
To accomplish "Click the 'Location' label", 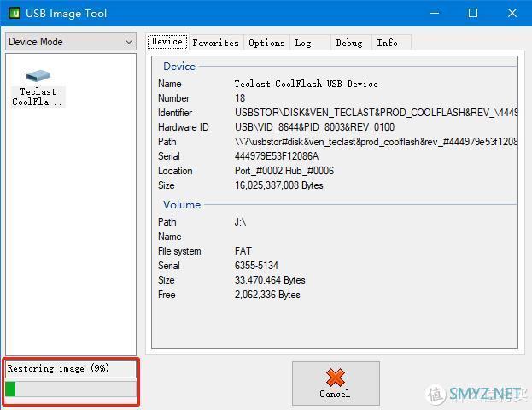I will [175, 170].
